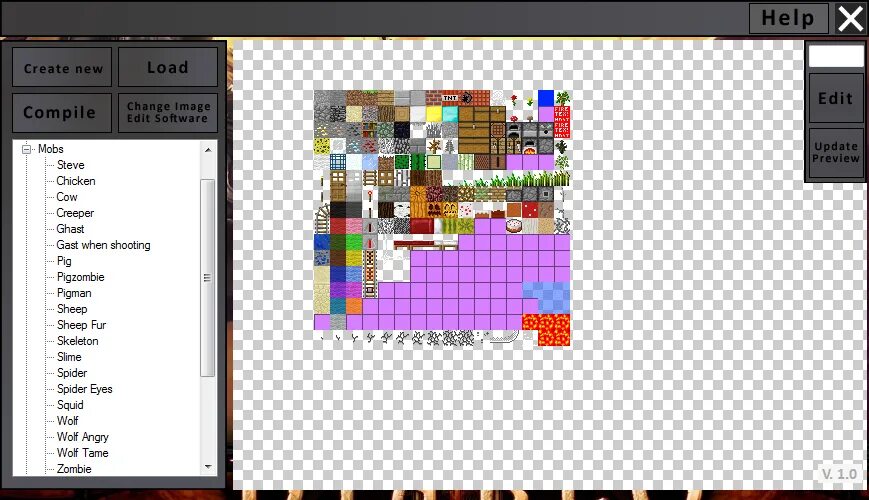Click the Update Preview button
The height and width of the screenshot is (500, 869).
tap(836, 152)
